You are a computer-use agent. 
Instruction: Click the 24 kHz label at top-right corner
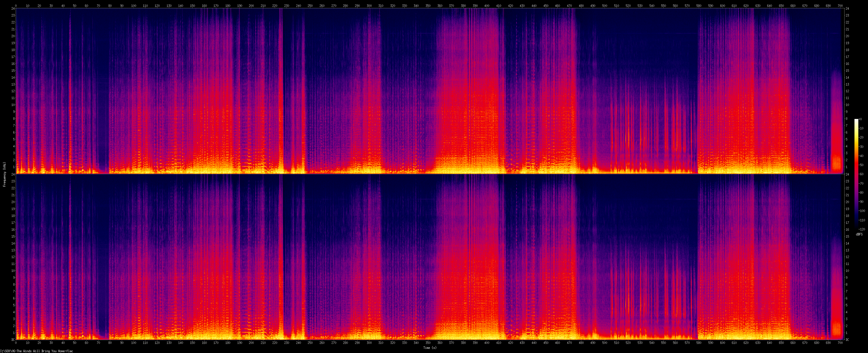(x=847, y=9)
